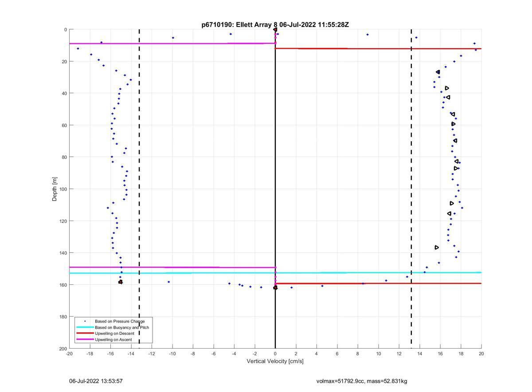Click the red marker near -15 cm/s at 158 m
Screen dimensions: 532x392
point(121,282)
